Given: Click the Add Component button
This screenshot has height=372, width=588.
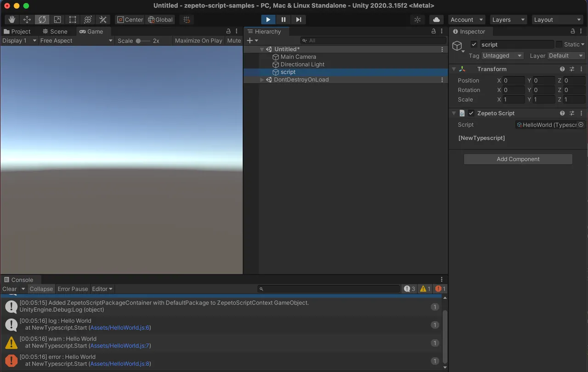Looking at the screenshot, I should [518, 159].
